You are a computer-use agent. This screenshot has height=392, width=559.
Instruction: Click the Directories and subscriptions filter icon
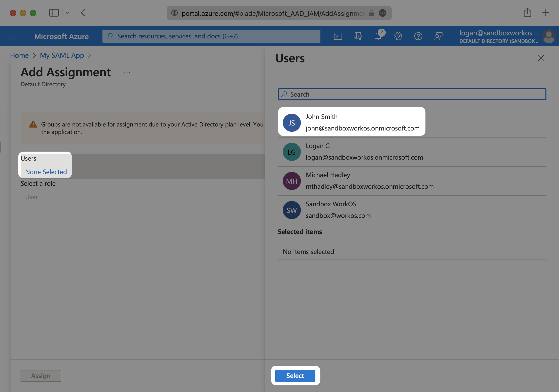pos(358,36)
